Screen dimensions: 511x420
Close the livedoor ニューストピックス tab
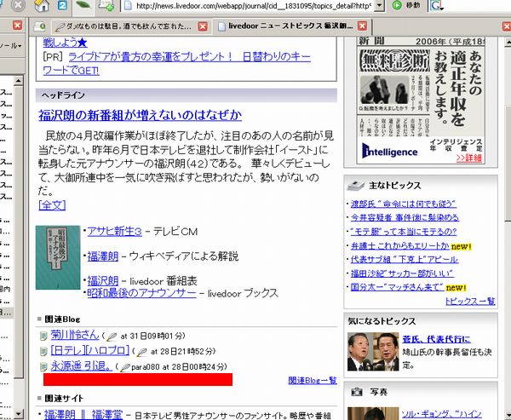pos(362,26)
